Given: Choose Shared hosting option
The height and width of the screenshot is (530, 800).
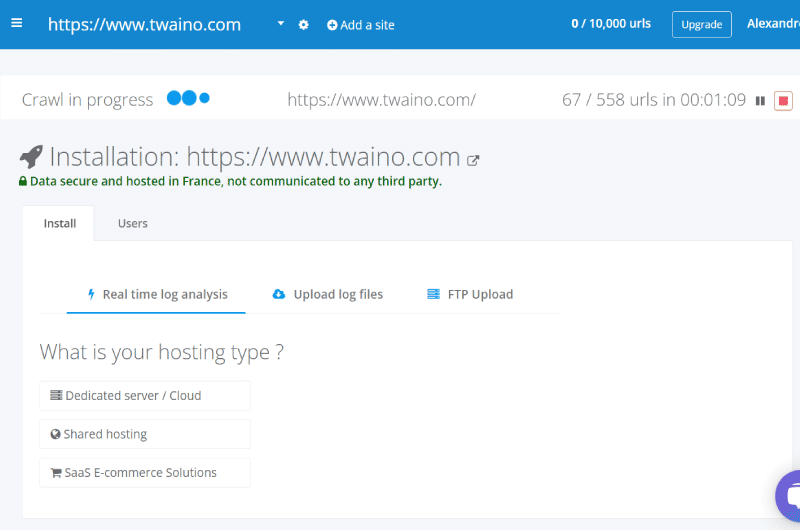Looking at the screenshot, I should (145, 434).
